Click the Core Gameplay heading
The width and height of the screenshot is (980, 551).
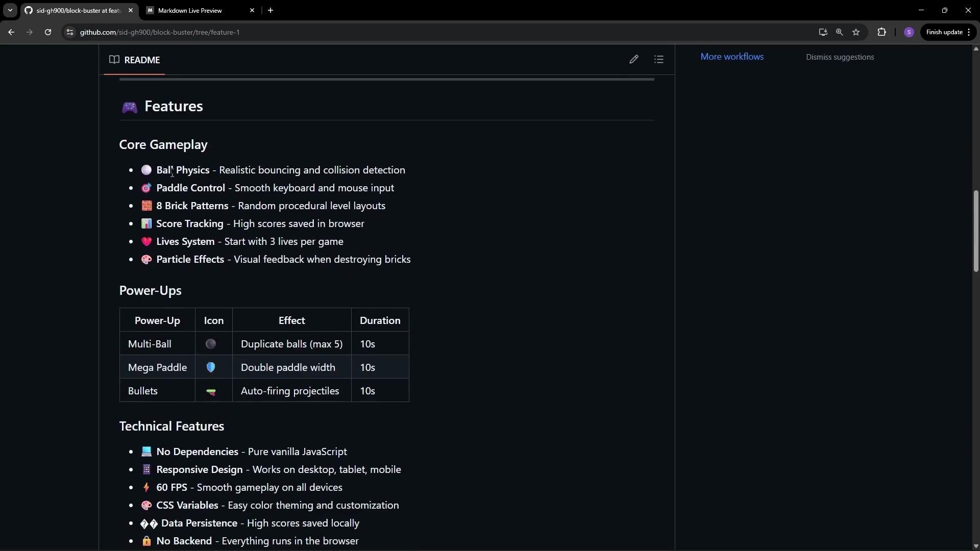coord(163,145)
